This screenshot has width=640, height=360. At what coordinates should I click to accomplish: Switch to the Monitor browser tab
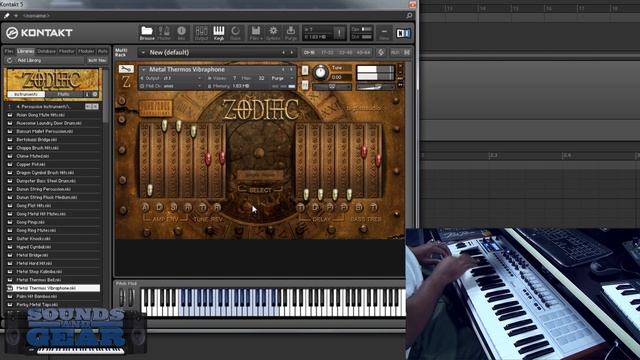click(x=67, y=51)
